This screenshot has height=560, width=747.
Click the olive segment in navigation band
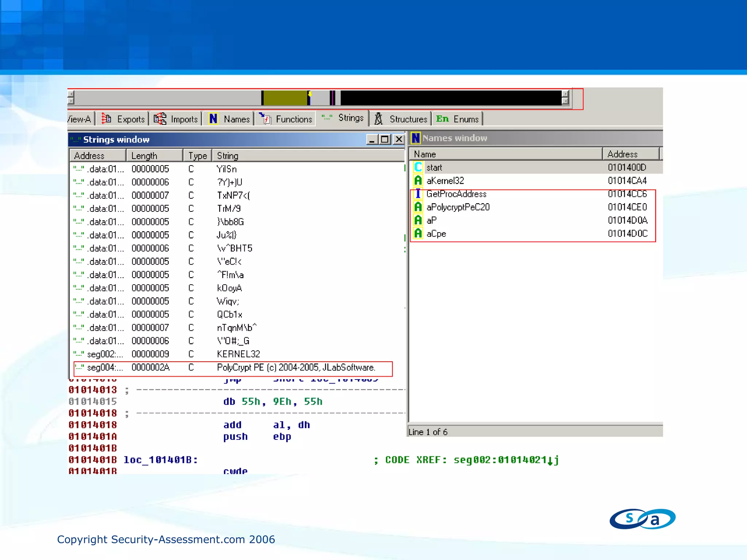click(285, 98)
